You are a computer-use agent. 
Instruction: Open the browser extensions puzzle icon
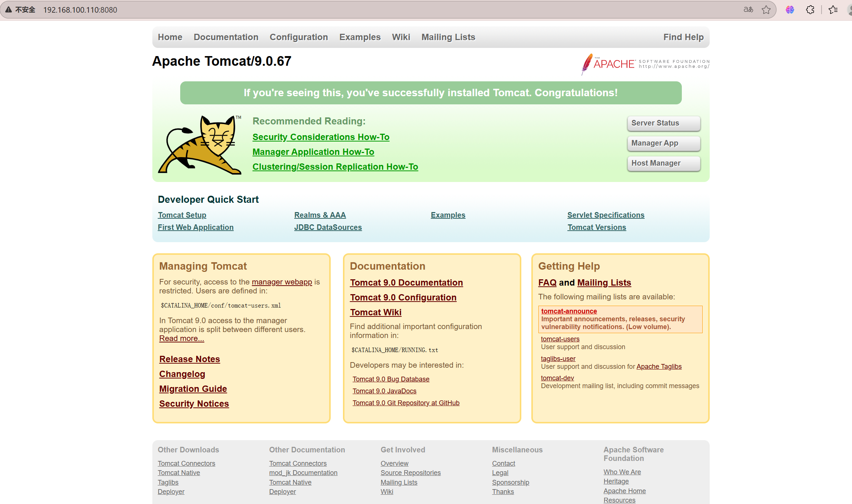(810, 10)
